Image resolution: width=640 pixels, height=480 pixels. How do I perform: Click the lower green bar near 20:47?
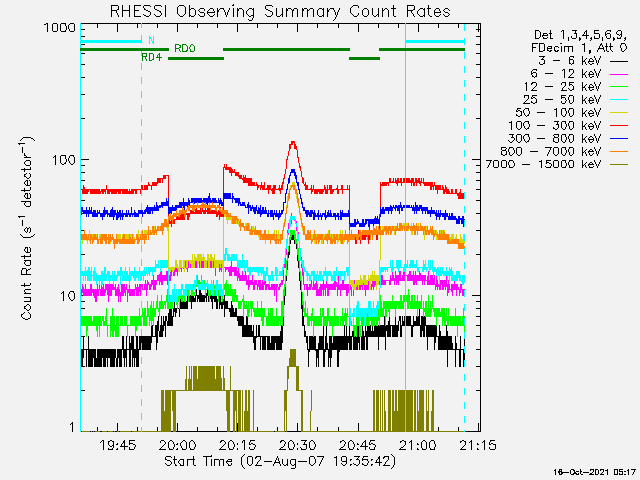point(364,58)
